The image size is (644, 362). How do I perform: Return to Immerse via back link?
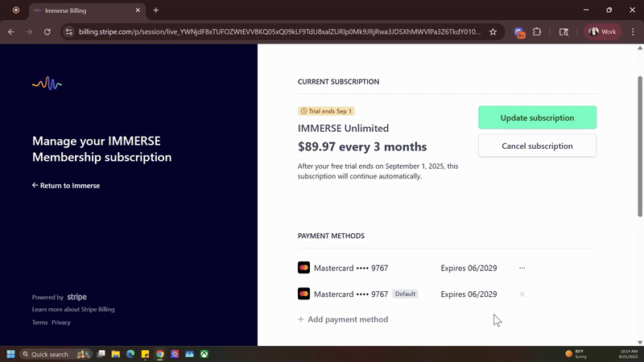tap(66, 186)
